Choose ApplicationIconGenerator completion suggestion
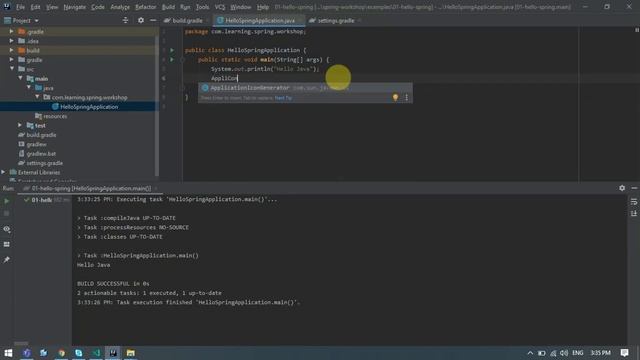 [x=305, y=88]
